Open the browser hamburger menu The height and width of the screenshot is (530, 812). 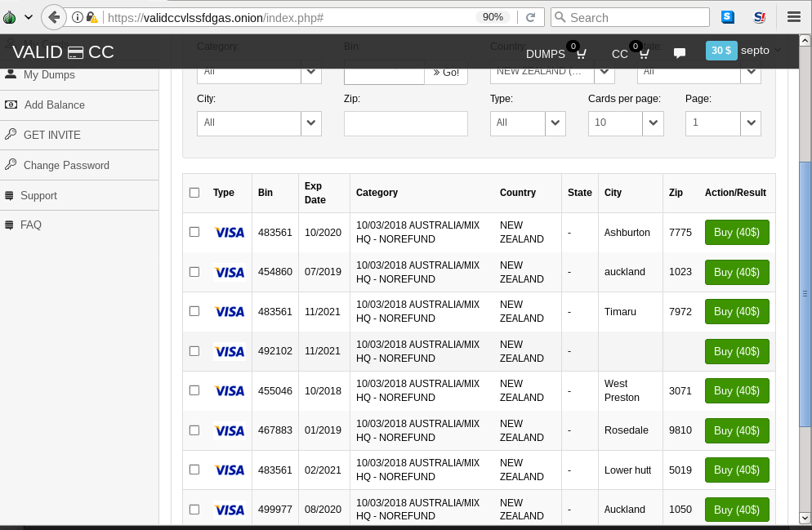tap(794, 17)
